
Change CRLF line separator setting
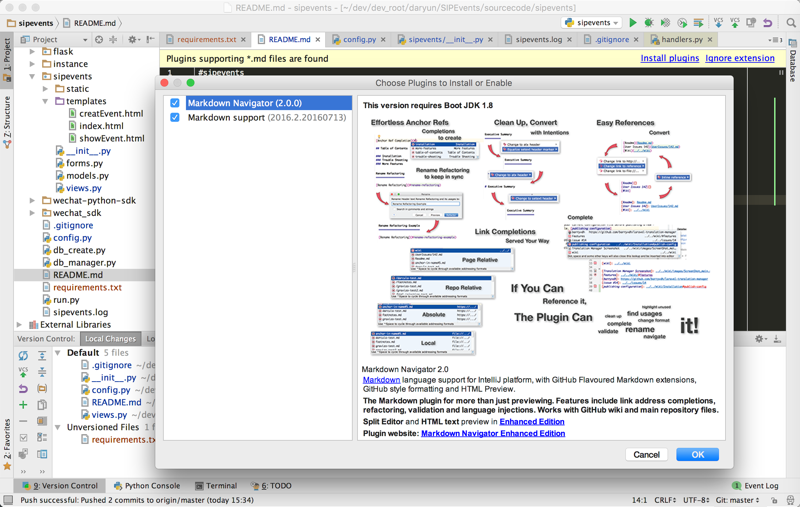665,500
